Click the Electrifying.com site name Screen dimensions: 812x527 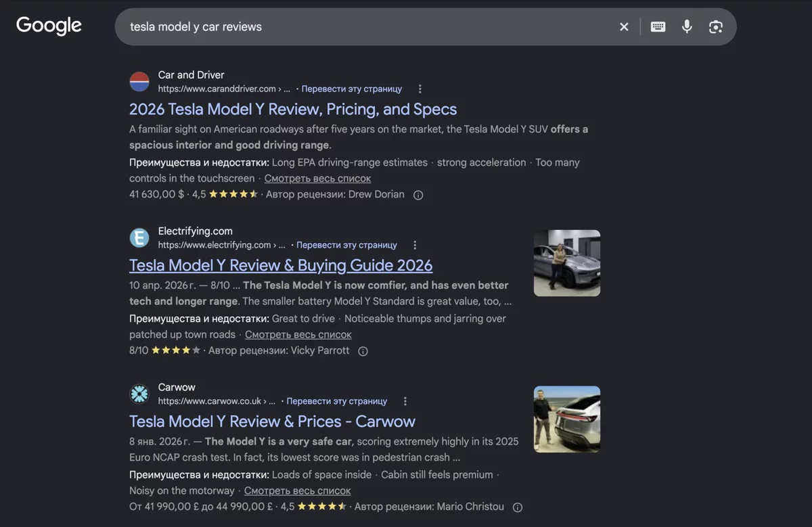[195, 231]
